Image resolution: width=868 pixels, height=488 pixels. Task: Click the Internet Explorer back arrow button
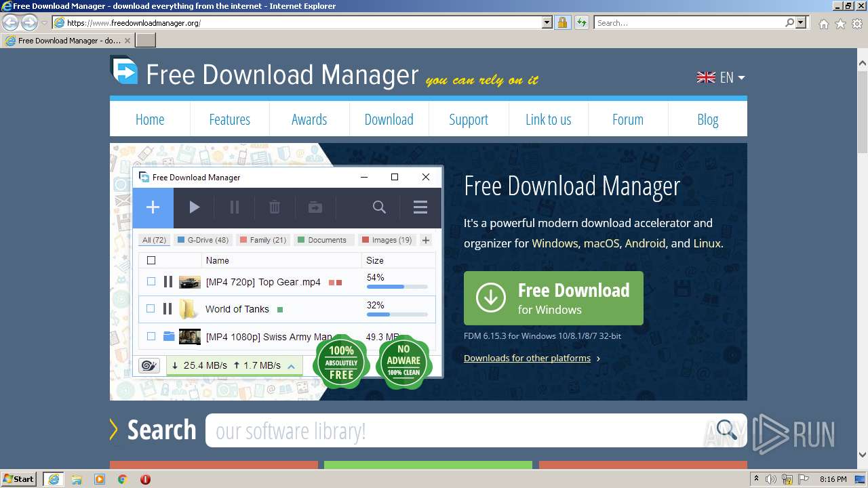tap(10, 22)
